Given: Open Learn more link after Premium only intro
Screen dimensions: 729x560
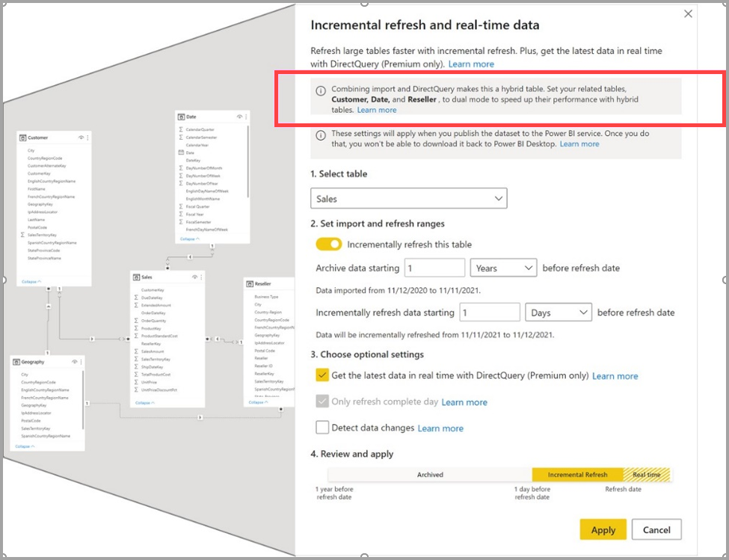Looking at the screenshot, I should (x=471, y=64).
